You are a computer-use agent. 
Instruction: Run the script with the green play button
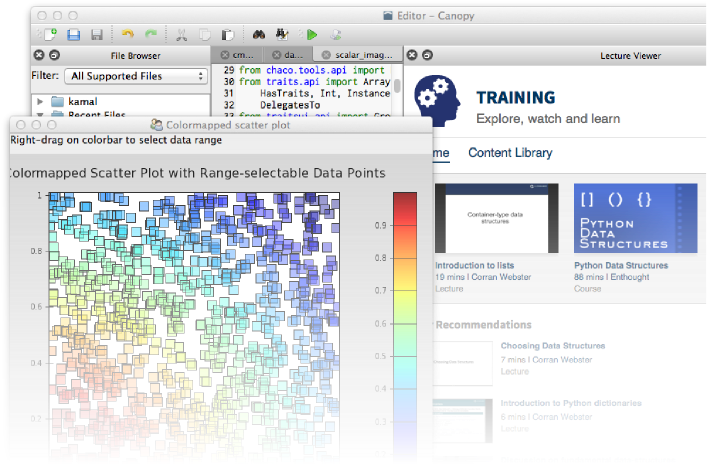point(312,34)
